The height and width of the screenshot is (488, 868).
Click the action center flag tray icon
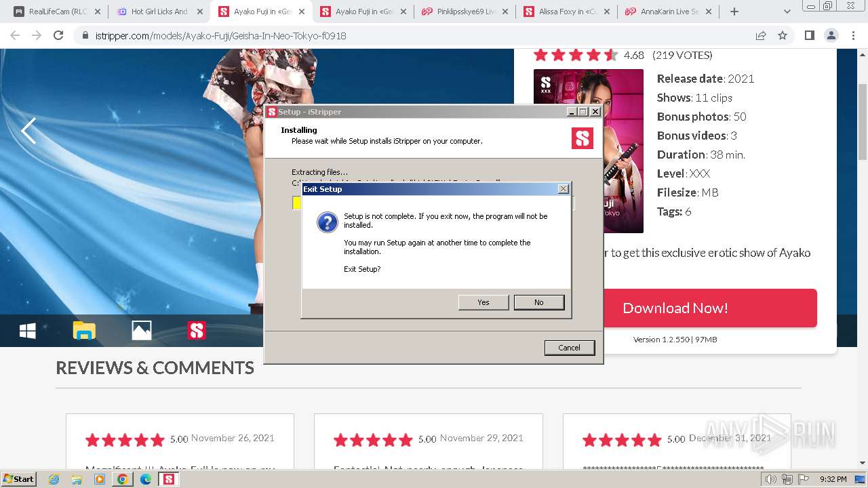[804, 479]
